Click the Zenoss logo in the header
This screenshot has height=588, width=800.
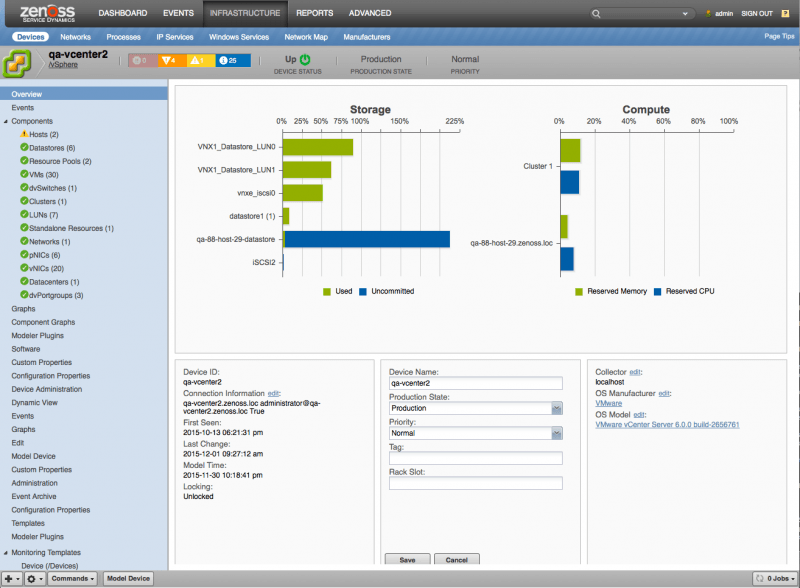coord(48,13)
